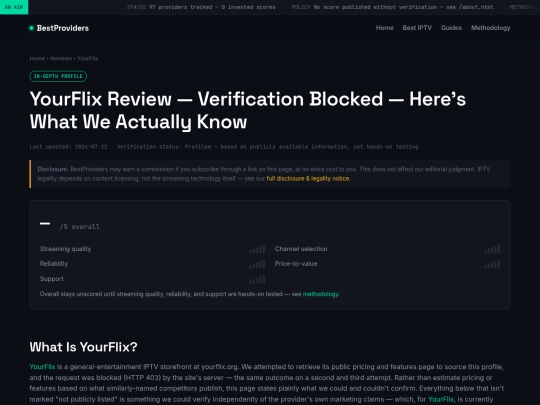Open the BestProviders site name link
Screen dimensions: 540x405
(63, 28)
